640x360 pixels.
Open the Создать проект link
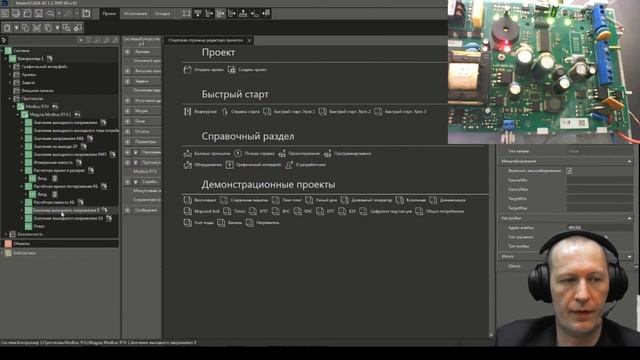(253, 70)
